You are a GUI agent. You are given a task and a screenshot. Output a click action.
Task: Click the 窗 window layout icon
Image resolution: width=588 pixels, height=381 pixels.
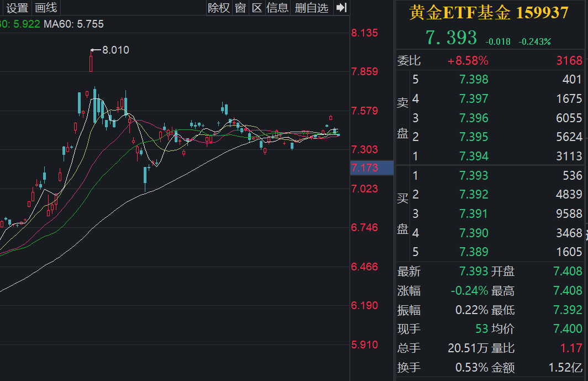click(240, 8)
